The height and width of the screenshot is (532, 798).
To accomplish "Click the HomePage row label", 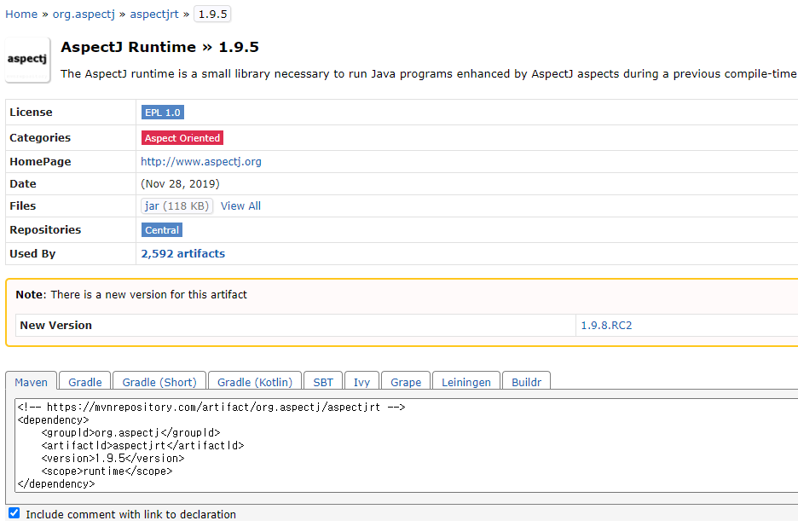I will (40, 161).
